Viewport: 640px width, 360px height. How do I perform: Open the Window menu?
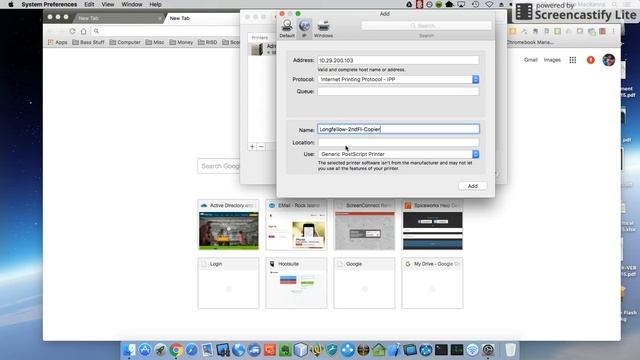coord(132,4)
